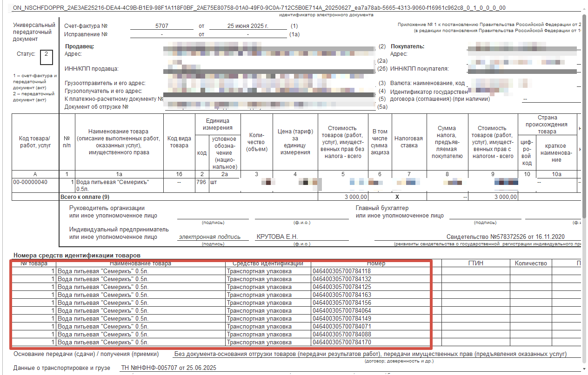Click the long document identifier string at the top

point(259,8)
